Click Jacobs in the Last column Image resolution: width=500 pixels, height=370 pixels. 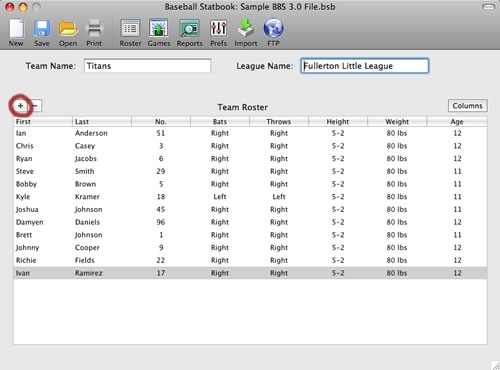(86, 159)
